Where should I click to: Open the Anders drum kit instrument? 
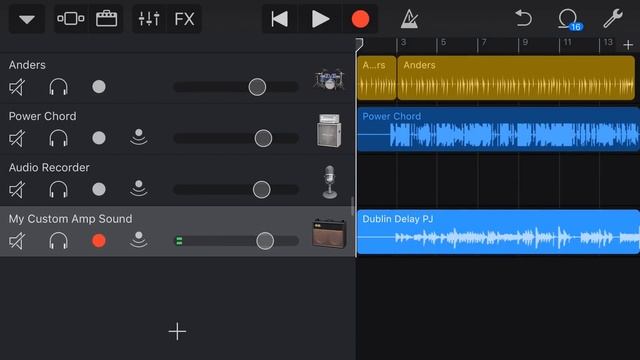click(x=329, y=79)
